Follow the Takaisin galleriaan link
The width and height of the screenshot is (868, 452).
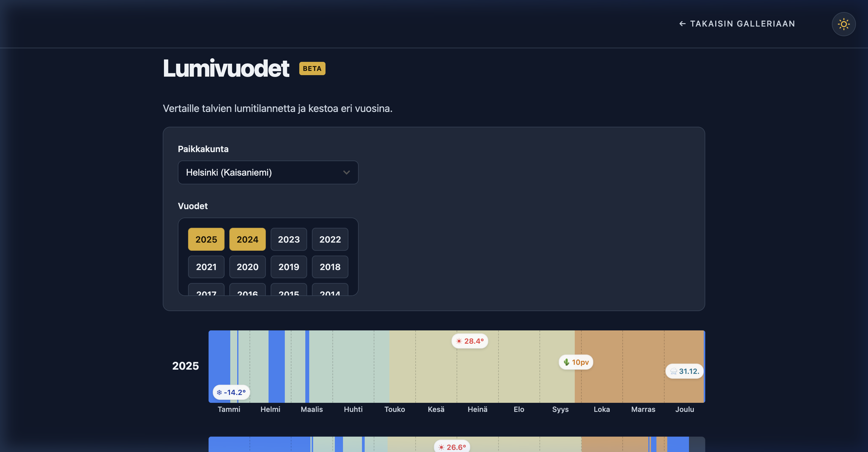(x=742, y=24)
